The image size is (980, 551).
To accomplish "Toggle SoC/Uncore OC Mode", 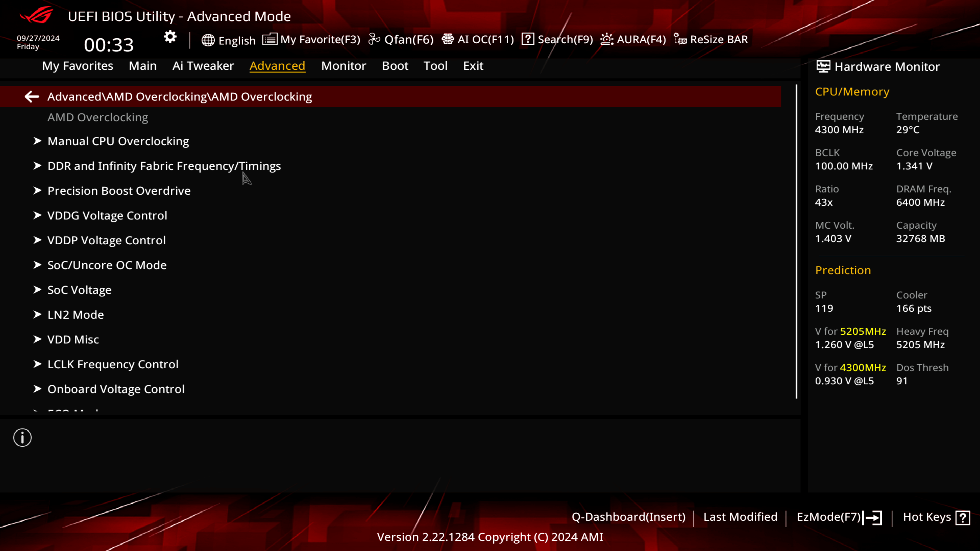I will pos(107,264).
